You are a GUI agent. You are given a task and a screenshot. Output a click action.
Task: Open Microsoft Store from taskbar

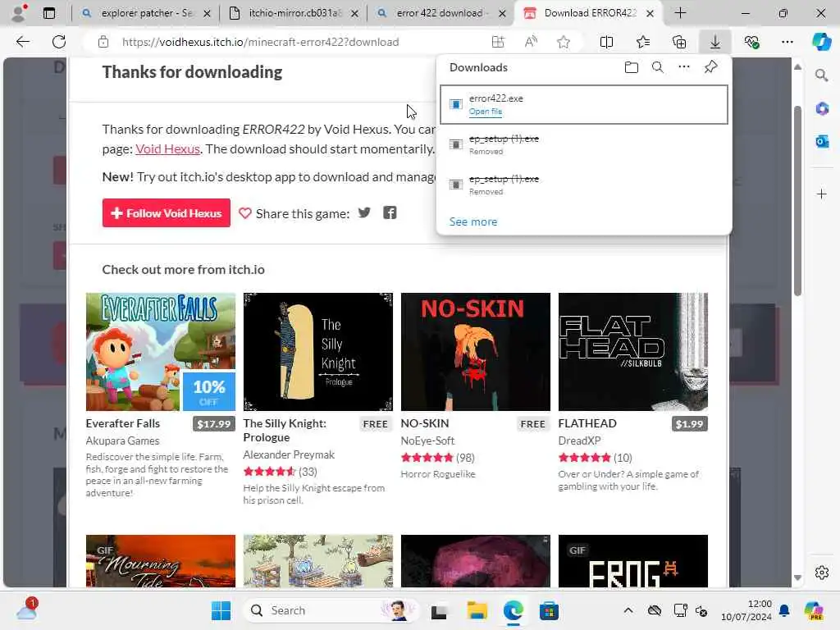pos(549,610)
